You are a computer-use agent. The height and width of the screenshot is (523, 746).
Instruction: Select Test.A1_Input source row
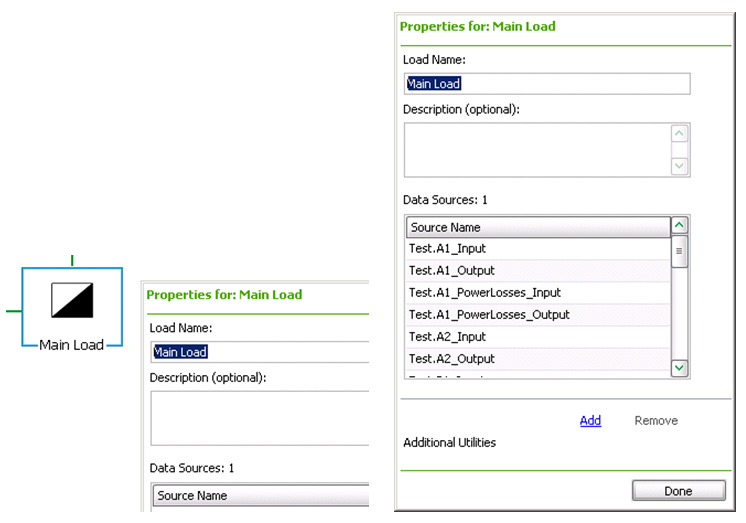(538, 248)
